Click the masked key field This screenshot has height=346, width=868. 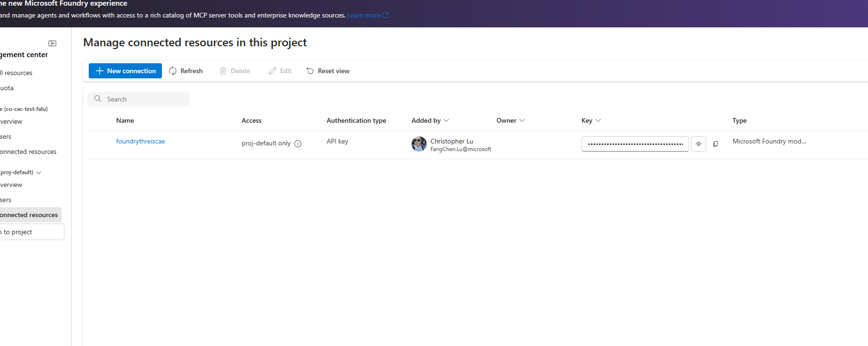tap(635, 144)
